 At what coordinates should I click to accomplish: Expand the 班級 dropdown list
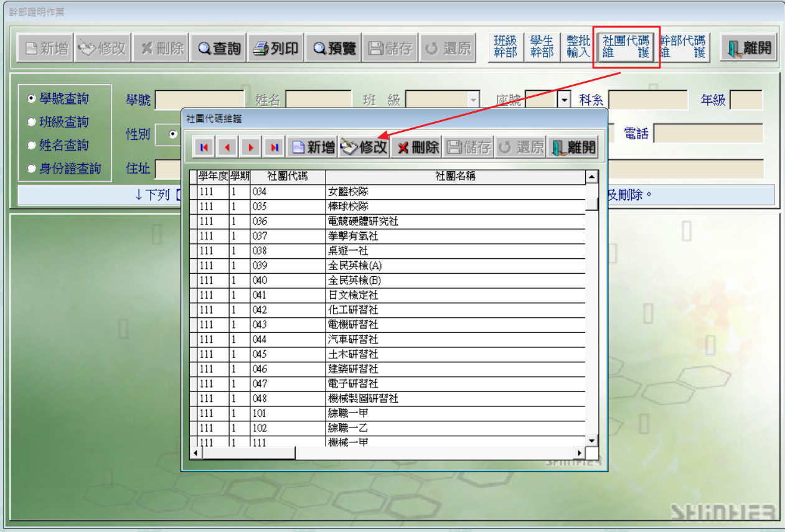[x=473, y=100]
